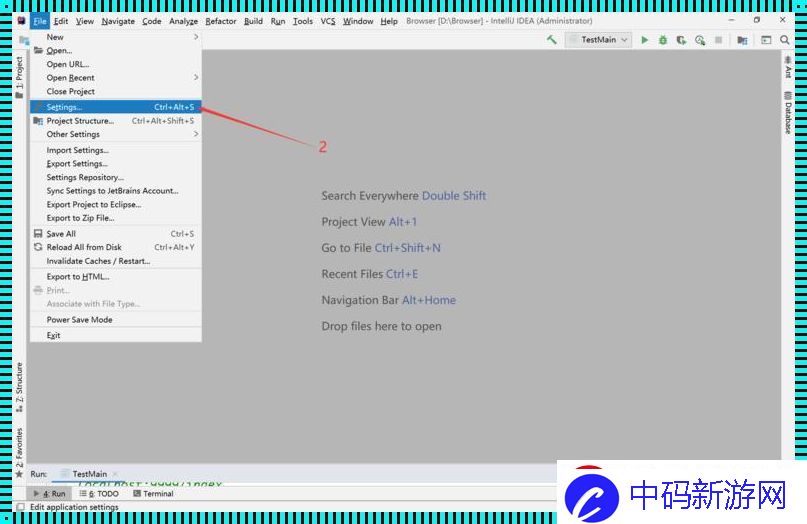Choose Exit in the File menu

click(116, 335)
